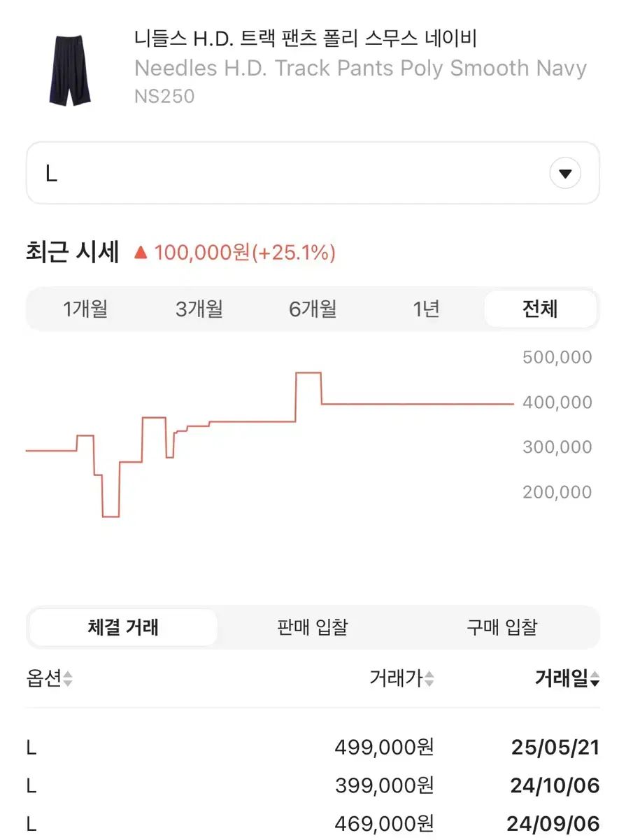Expand the size L dropdown arrow
Image resolution: width=626 pixels, height=840 pixels.
pyautogui.click(x=565, y=174)
